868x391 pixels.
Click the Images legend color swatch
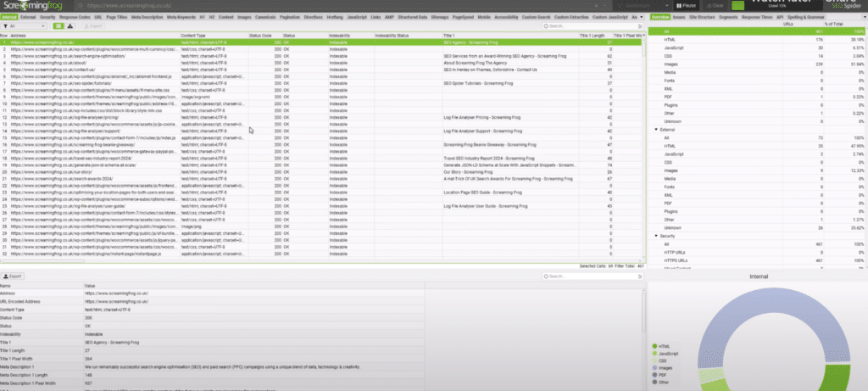[x=654, y=368]
